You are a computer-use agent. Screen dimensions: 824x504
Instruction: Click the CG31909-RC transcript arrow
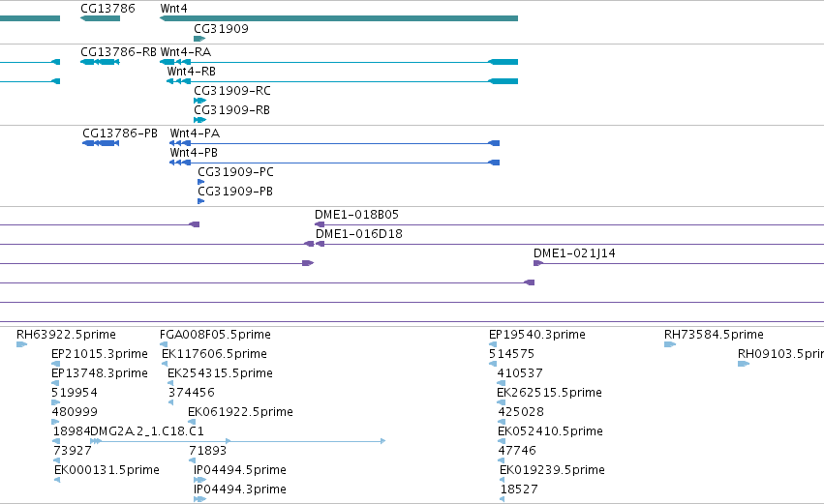[x=199, y=101]
